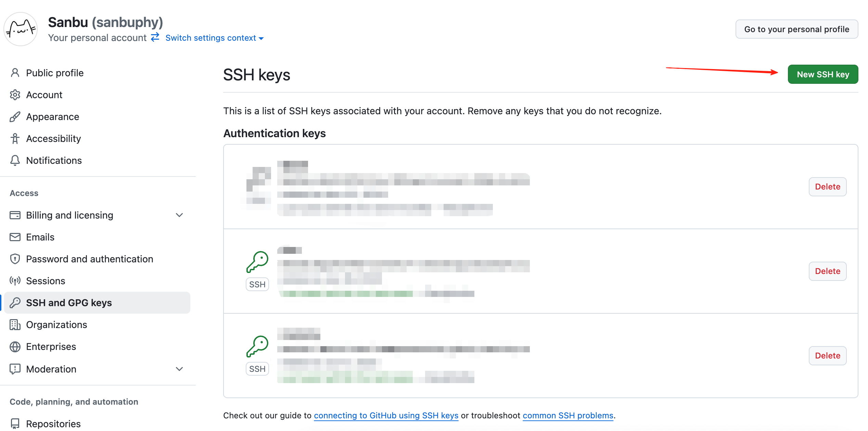
Task: Click the Notifications bell icon
Action: [x=15, y=160]
